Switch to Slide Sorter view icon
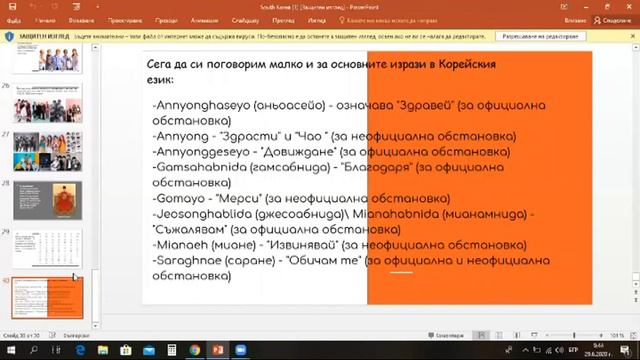640x360 pixels. click(499, 336)
